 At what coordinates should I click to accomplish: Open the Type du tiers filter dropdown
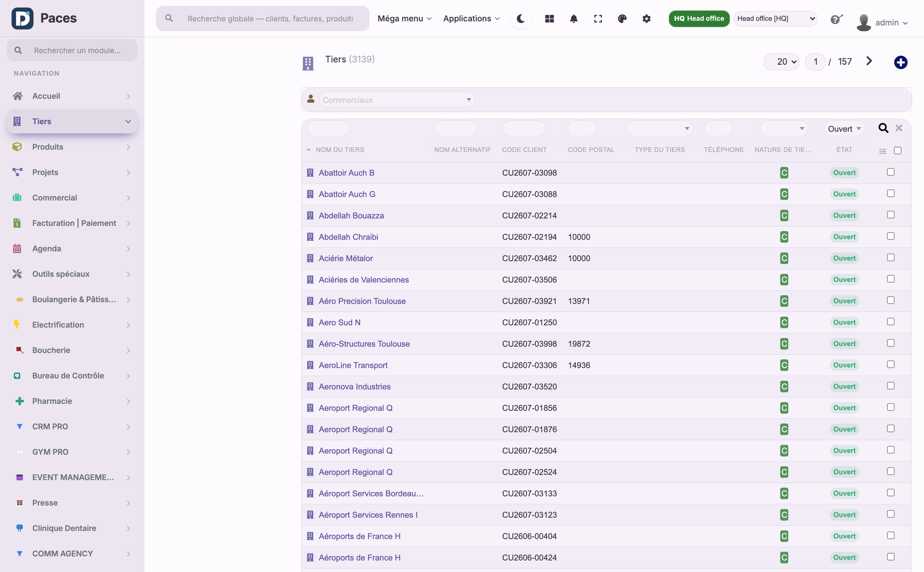(x=660, y=128)
